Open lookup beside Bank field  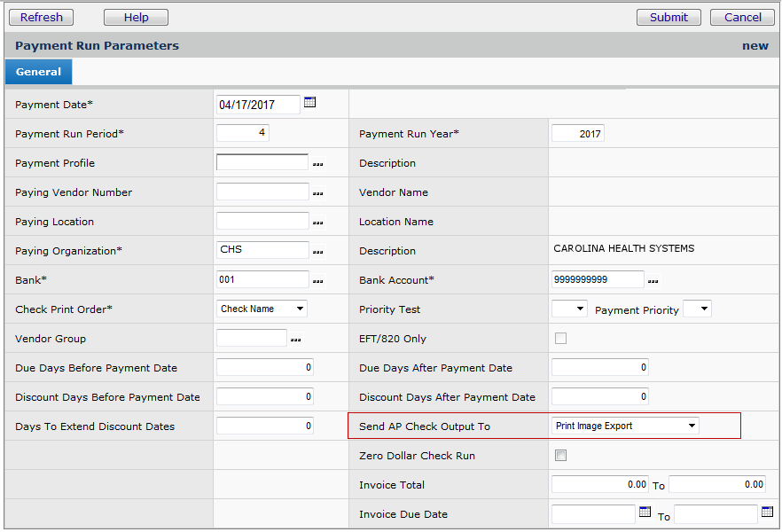317,281
